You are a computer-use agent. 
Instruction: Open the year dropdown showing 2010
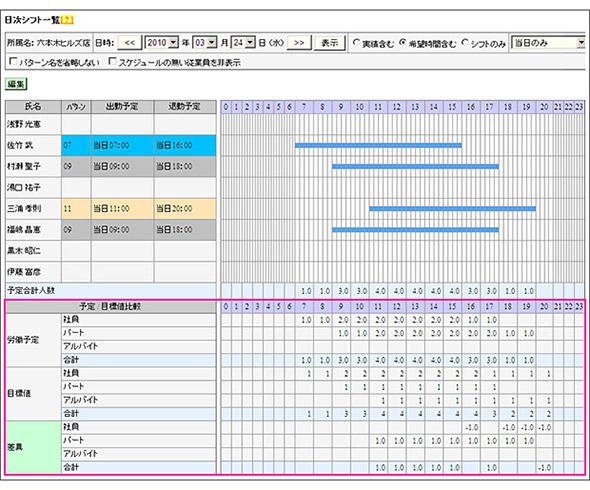[162, 43]
